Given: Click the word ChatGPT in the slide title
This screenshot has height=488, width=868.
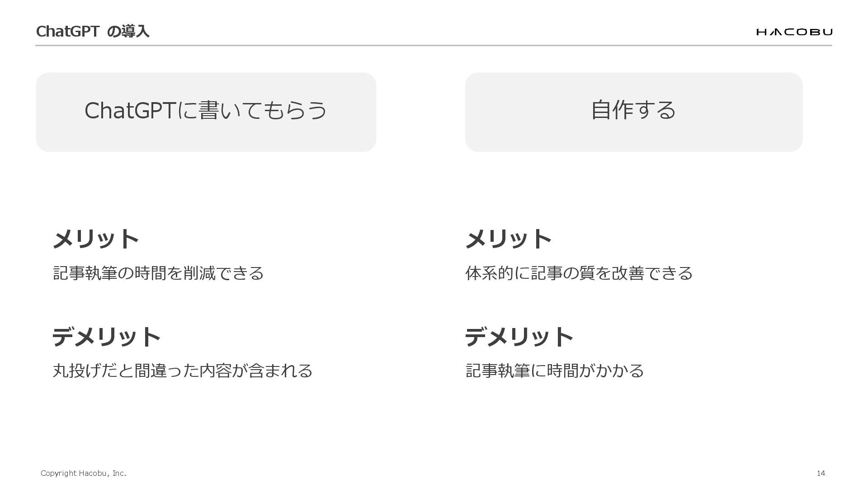Looking at the screenshot, I should pyautogui.click(x=67, y=31).
